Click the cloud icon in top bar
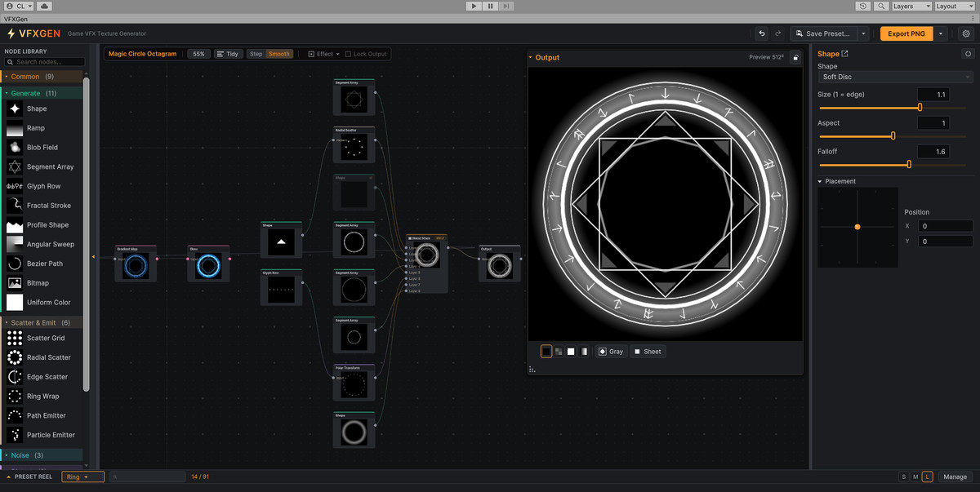 44,6
